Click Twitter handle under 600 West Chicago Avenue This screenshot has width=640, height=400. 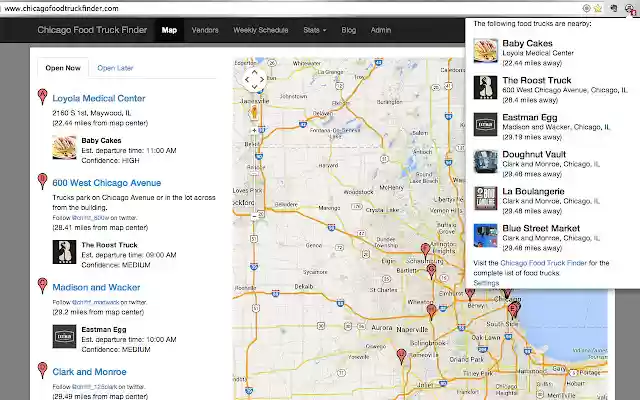90,218
